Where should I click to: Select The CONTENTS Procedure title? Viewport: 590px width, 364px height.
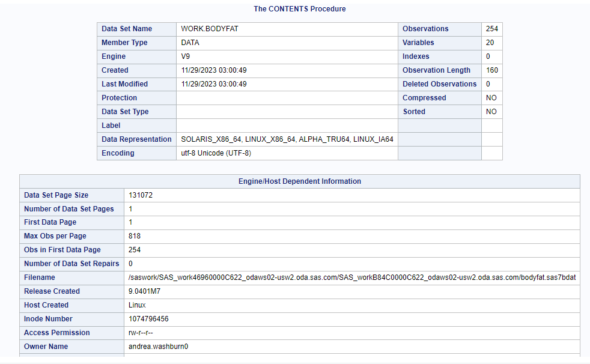click(x=299, y=8)
